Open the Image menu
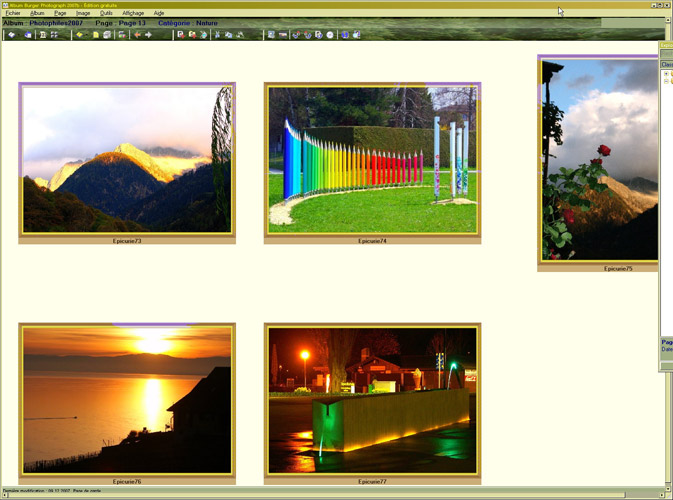673x500 pixels. [83, 13]
